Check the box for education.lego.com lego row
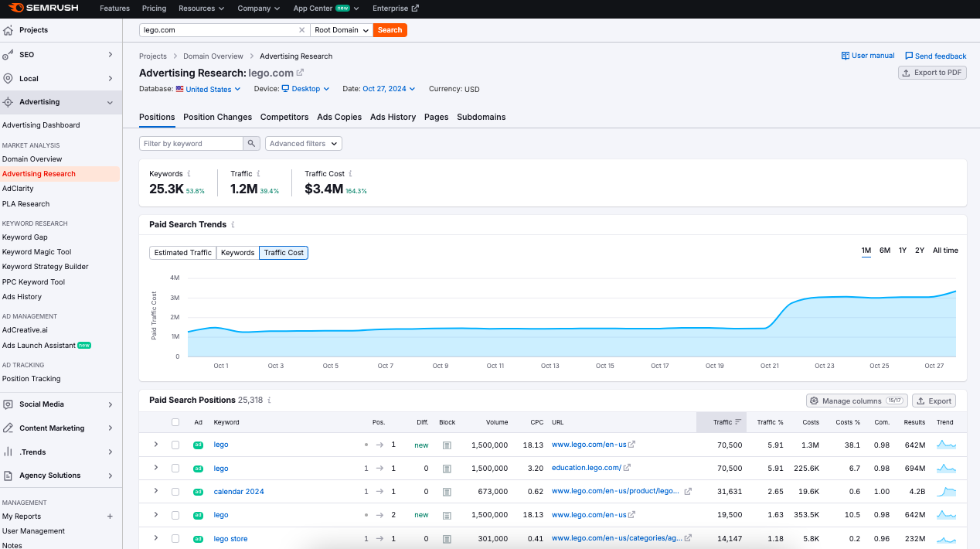This screenshot has height=549, width=980. [x=175, y=469]
